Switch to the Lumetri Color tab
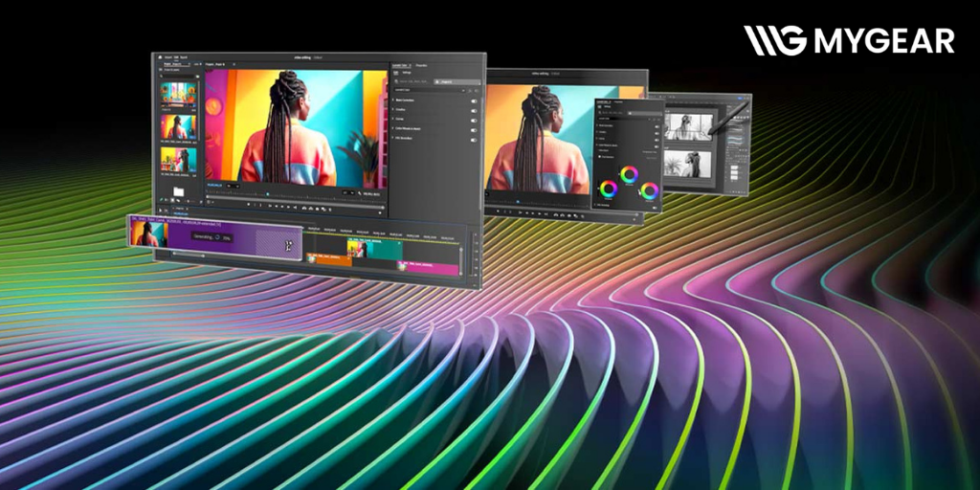Viewport: 980px width, 490px height. [402, 66]
